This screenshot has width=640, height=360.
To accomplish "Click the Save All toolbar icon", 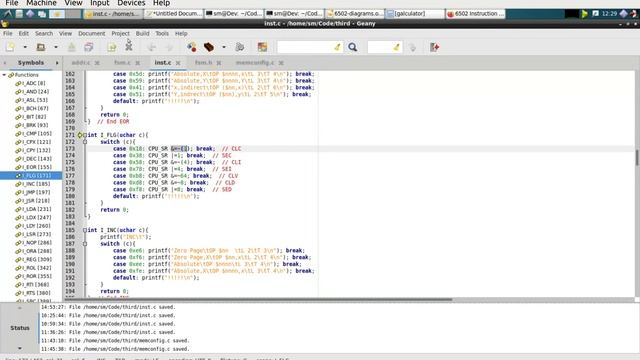I will (x=89, y=47).
